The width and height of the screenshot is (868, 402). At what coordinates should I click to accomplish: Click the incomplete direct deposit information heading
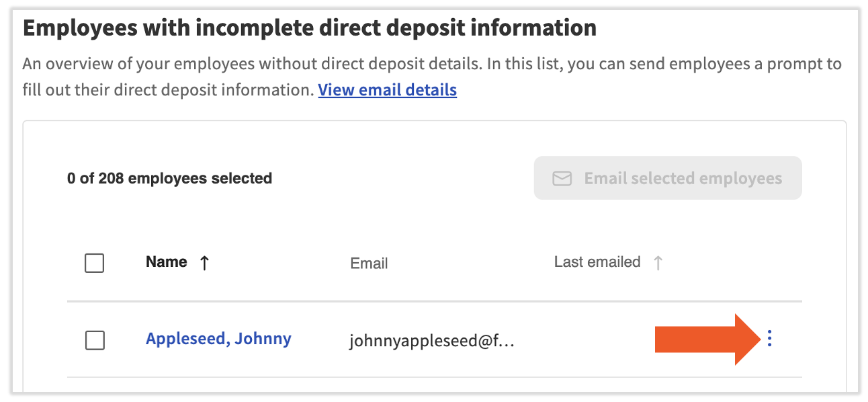click(x=310, y=28)
